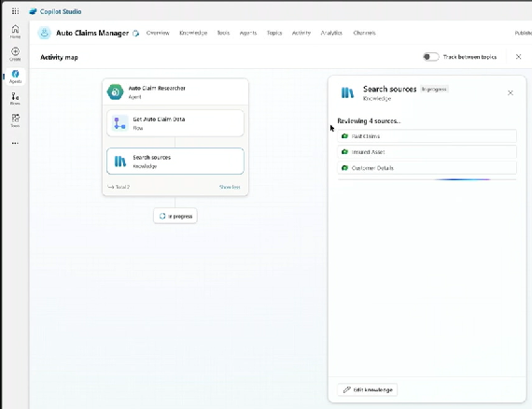
Task: Click the Create plus icon in sidebar
Action: (15, 54)
